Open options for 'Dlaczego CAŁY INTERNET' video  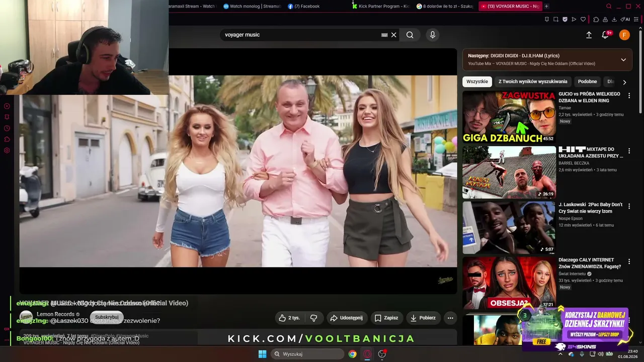point(629,261)
